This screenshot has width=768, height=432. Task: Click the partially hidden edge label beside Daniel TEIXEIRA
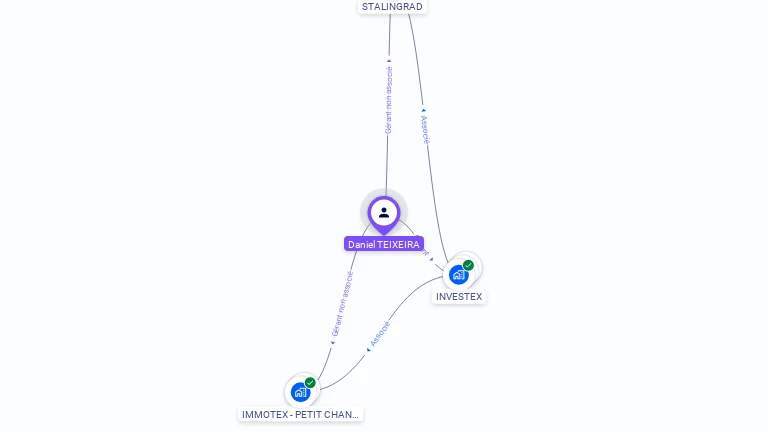coord(424,253)
